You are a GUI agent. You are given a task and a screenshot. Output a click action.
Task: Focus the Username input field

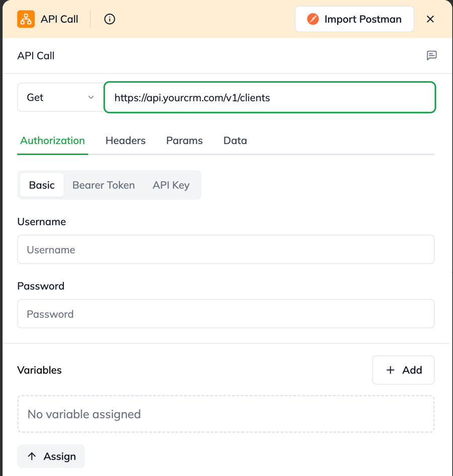(x=225, y=249)
